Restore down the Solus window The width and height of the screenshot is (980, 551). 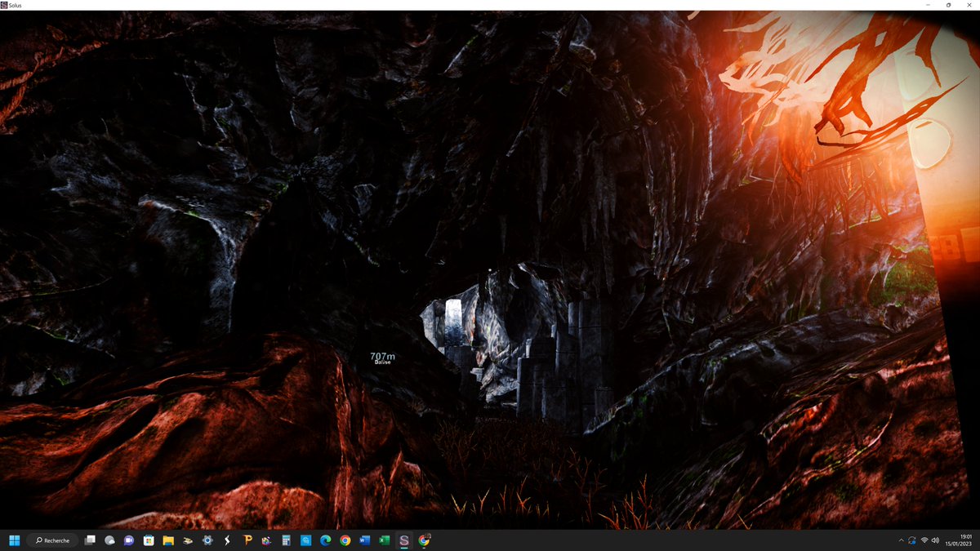[948, 5]
